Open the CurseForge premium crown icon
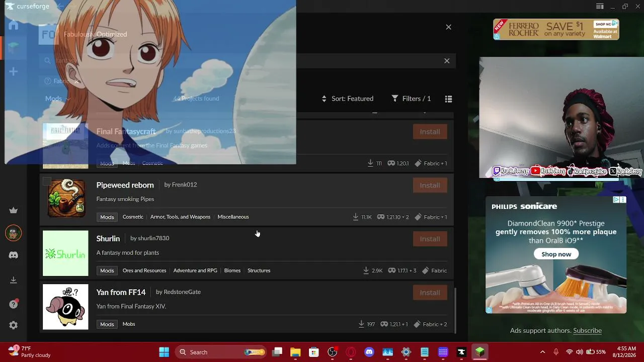This screenshot has height=362, width=644. pos(14,210)
